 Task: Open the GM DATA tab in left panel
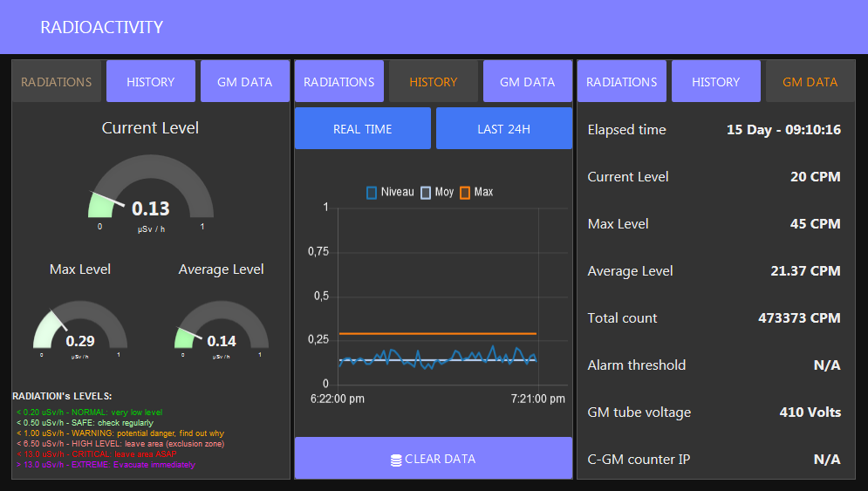tap(244, 81)
